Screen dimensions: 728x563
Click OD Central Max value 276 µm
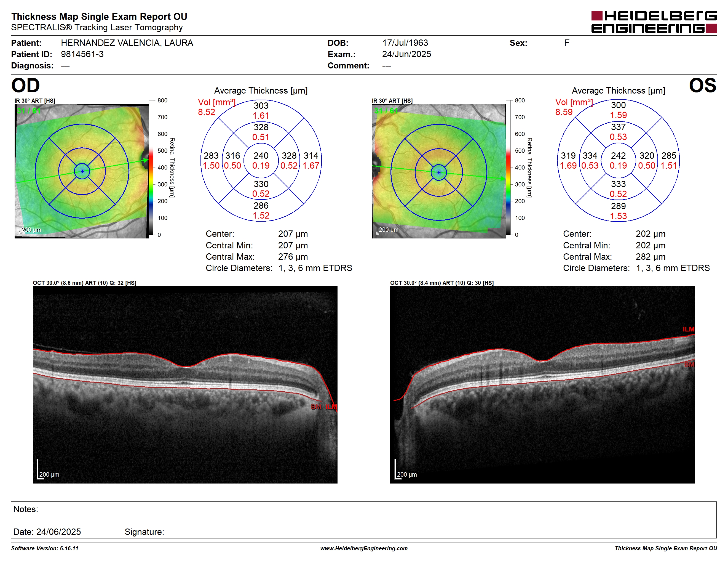coord(293,257)
